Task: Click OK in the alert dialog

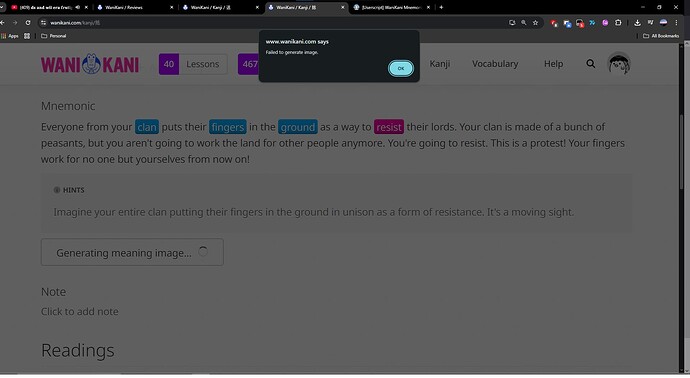Action: 400,68
